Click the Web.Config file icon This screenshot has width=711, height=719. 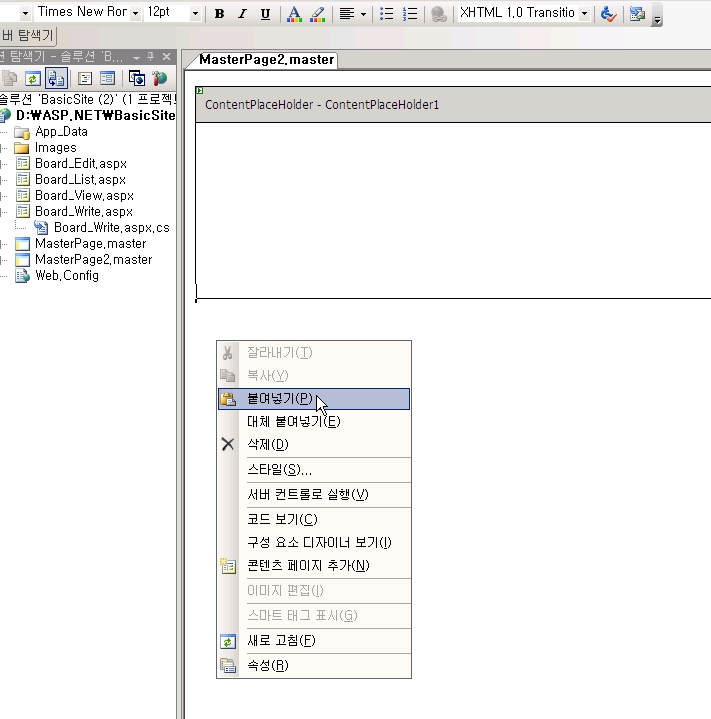22,276
